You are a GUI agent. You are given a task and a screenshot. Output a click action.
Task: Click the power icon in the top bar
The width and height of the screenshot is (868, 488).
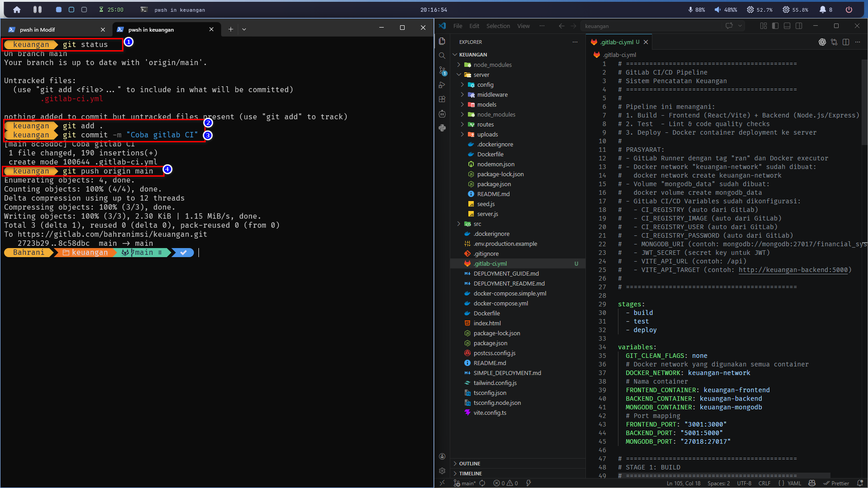coord(849,9)
